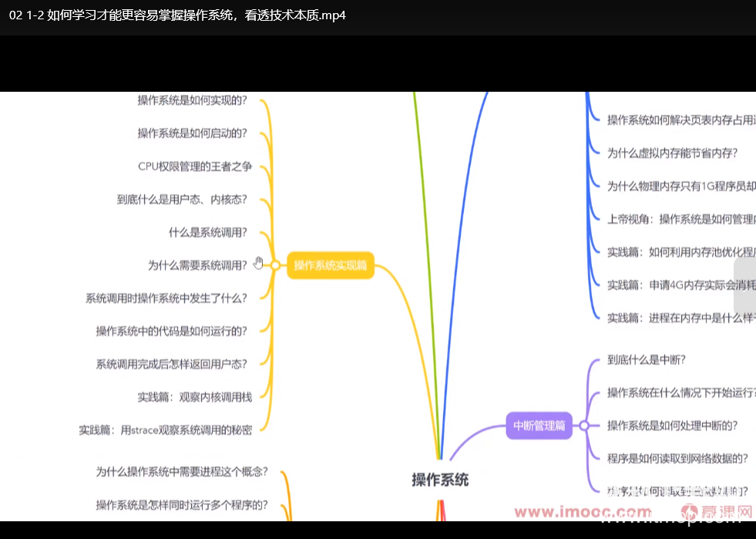Select the topic 操作系统在什么情况下开始运行
This screenshot has width=756, height=539.
pos(681,392)
